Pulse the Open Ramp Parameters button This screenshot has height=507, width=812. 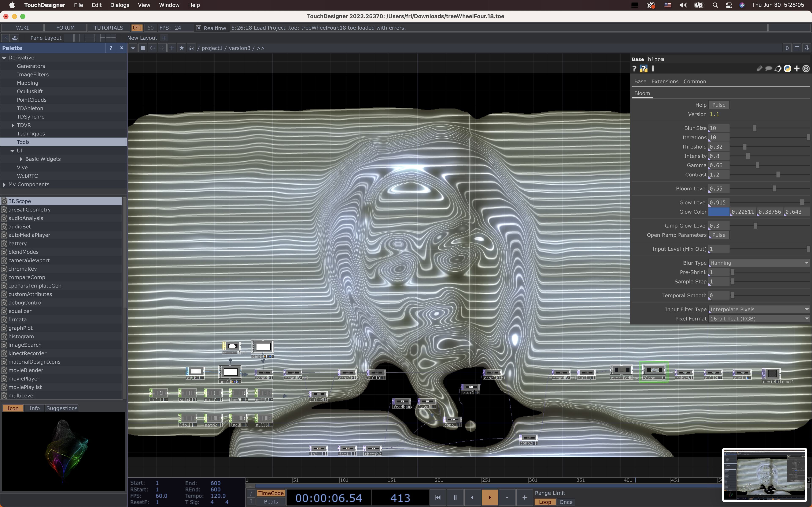pos(719,235)
